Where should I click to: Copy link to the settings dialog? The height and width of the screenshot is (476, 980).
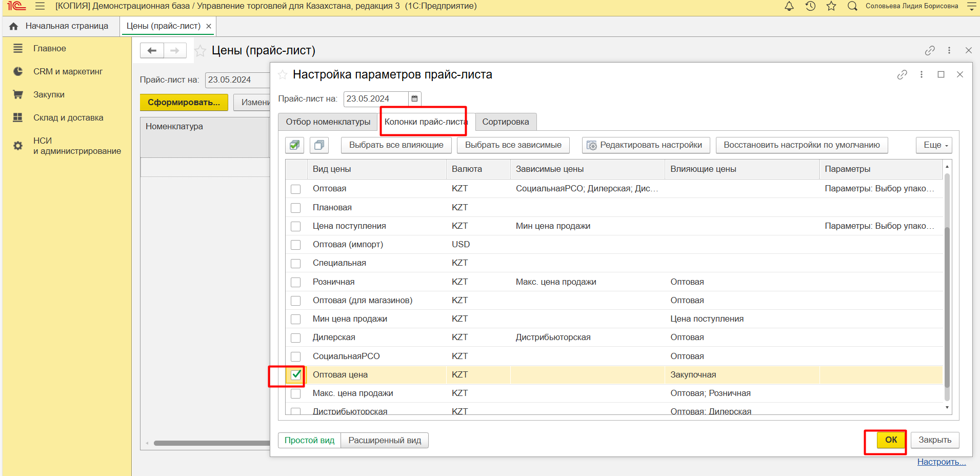point(902,75)
